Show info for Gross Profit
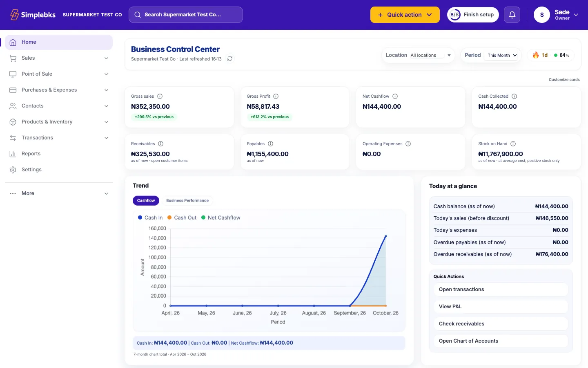The width and height of the screenshot is (588, 368). (276, 96)
